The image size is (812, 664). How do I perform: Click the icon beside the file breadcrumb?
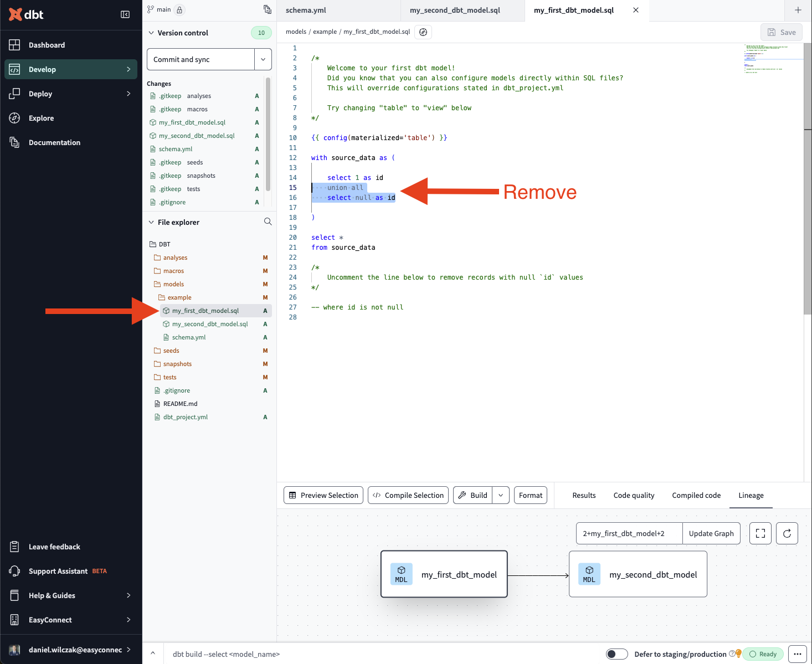(x=423, y=32)
